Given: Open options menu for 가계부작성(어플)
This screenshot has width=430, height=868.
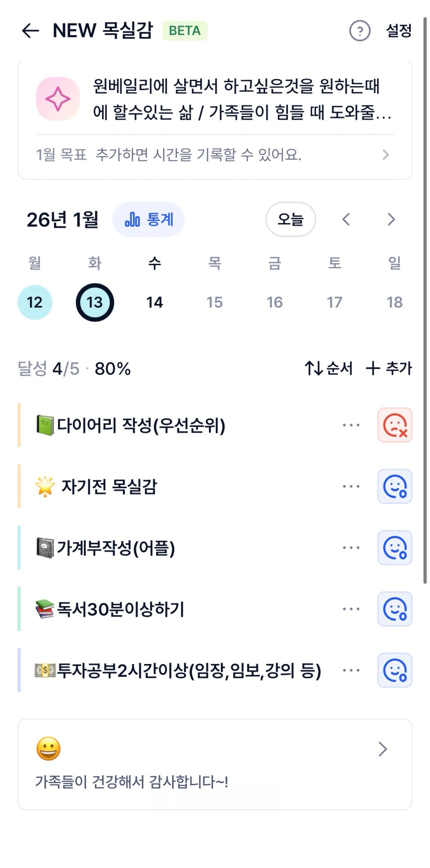Looking at the screenshot, I should [x=351, y=548].
